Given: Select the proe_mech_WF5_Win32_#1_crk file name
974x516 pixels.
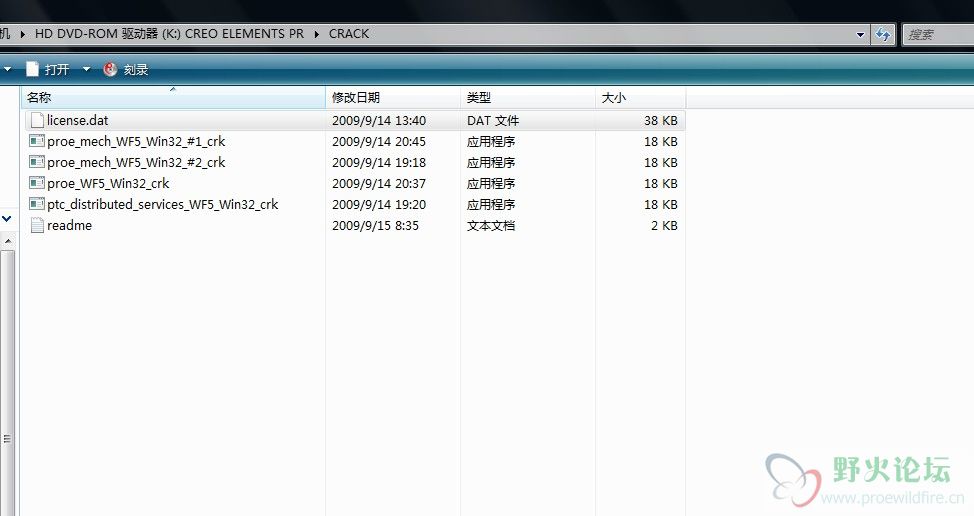Looking at the screenshot, I should tap(136, 142).
